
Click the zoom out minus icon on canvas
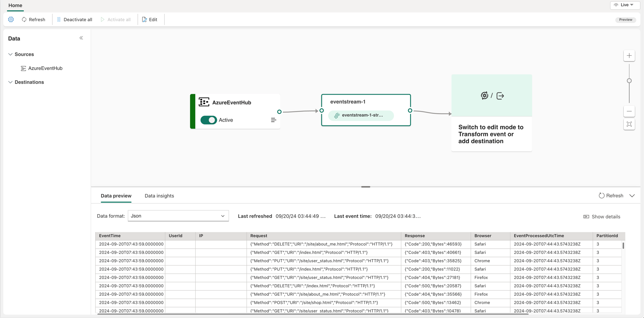(x=629, y=111)
